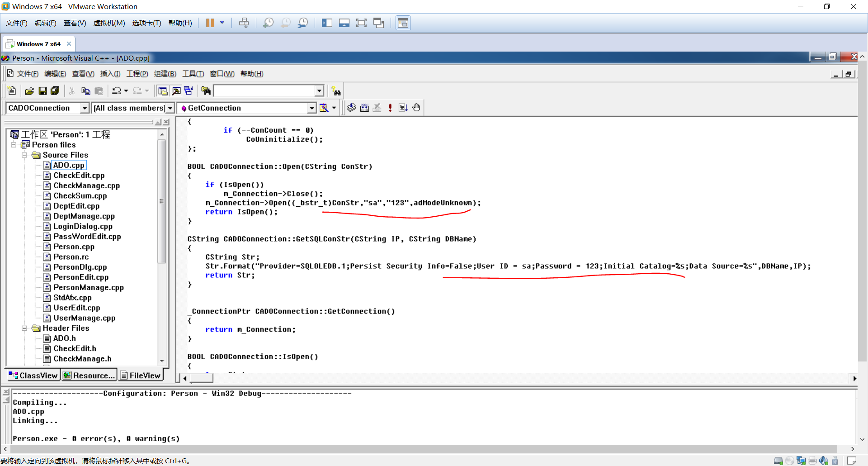
Task: Open Visual C++ 工程(P) menu
Action: coord(137,74)
